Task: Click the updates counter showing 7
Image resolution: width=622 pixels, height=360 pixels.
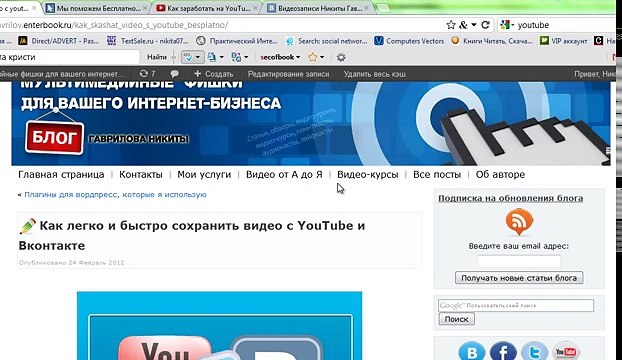Action: coord(147,74)
